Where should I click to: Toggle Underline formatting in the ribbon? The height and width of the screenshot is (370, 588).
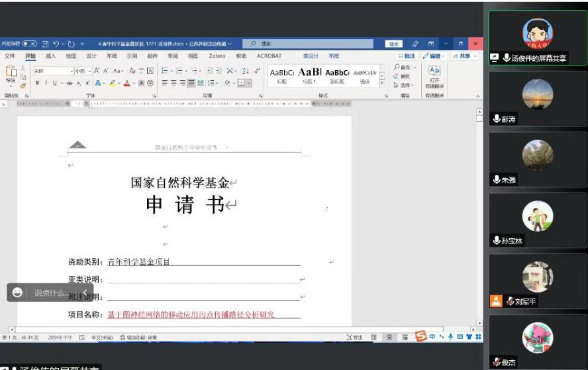tap(54, 83)
